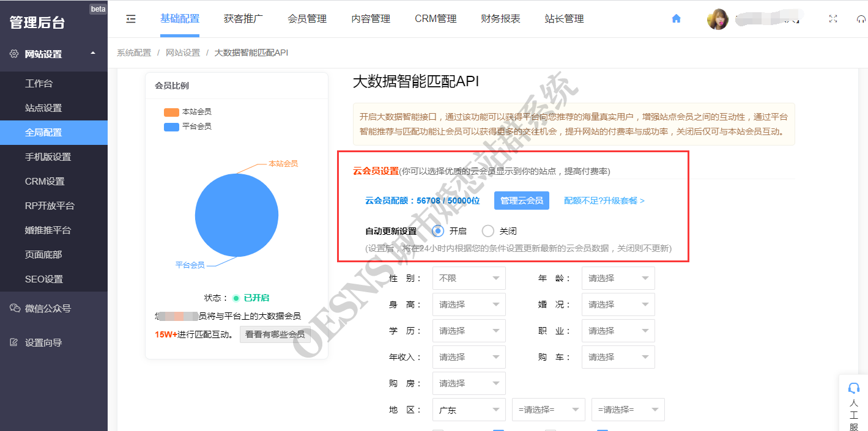Viewport: 868px width, 431px height.
Task: Click the 网站设置 breadcrumb
Action: pos(183,53)
